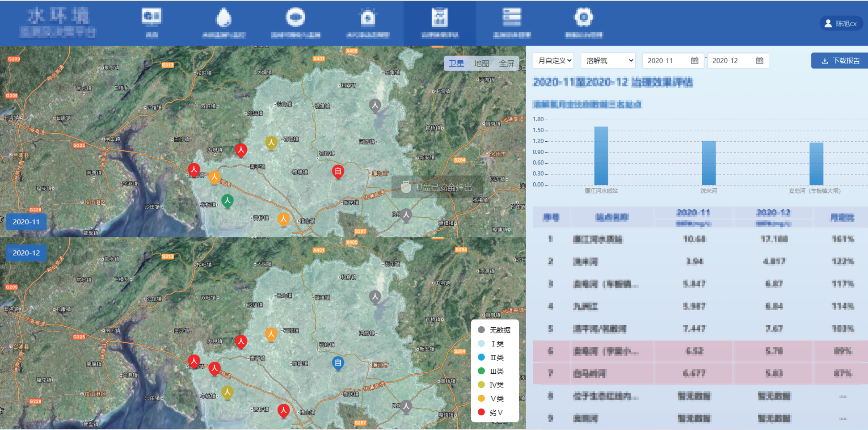Click red marker near 大坝镇 on 2020-12 map
This screenshot has width=868, height=430.
[241, 342]
